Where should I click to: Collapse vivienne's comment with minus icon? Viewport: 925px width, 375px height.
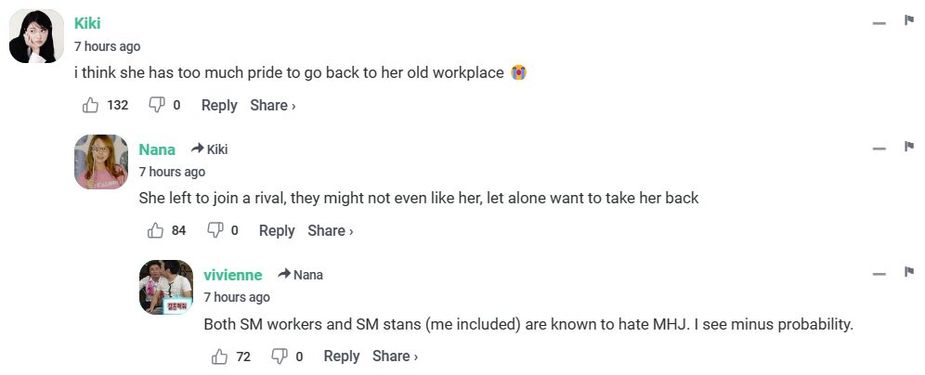(x=880, y=274)
